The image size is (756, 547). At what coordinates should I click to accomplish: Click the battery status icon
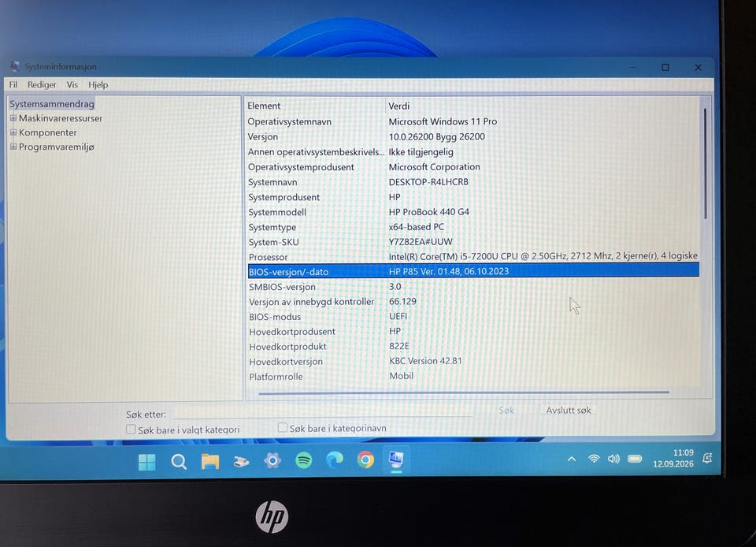coord(635,458)
